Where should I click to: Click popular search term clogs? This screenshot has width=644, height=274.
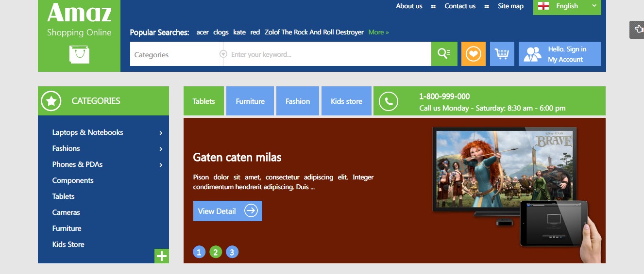tap(220, 32)
